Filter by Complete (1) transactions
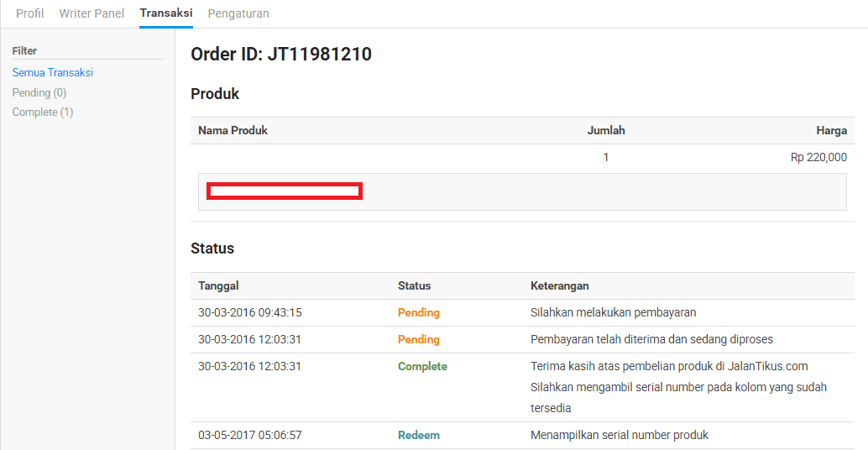Viewport: 868px width, 450px height. click(x=43, y=112)
